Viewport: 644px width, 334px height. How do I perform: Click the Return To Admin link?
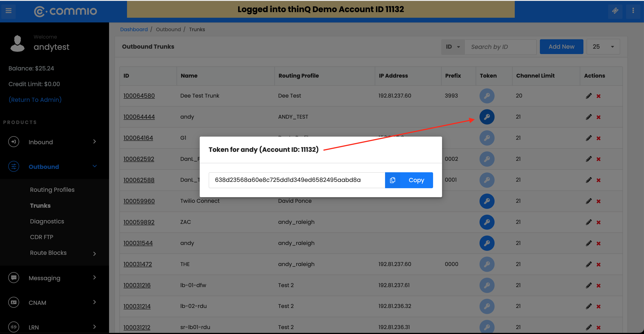pos(35,100)
